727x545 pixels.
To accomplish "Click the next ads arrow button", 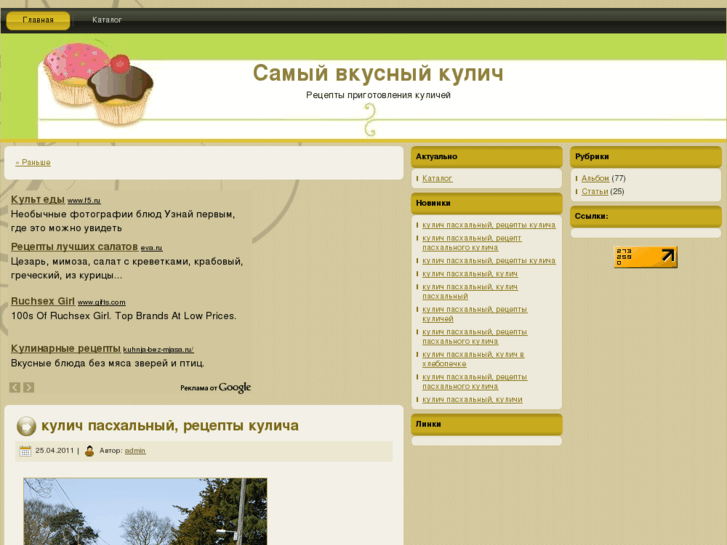I will (29, 387).
